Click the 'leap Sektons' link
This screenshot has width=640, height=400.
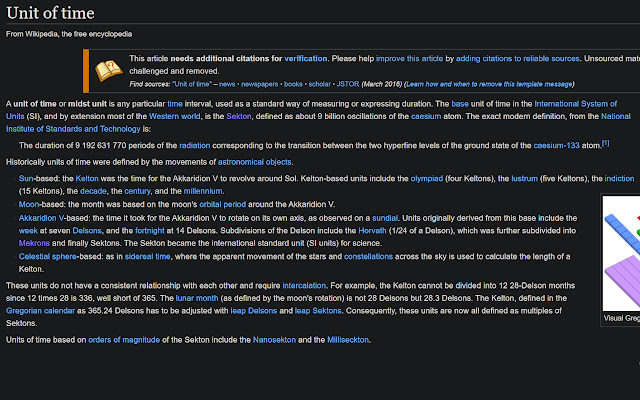(x=318, y=311)
